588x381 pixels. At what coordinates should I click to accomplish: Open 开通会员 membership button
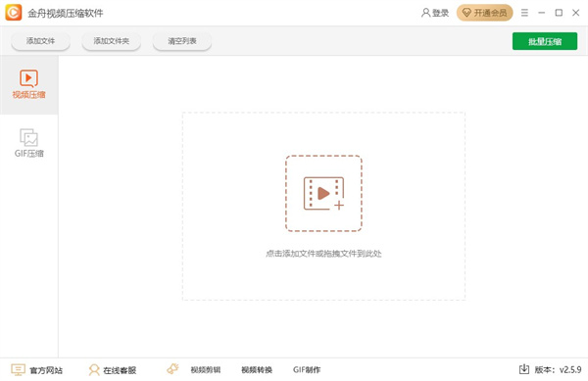(x=484, y=13)
